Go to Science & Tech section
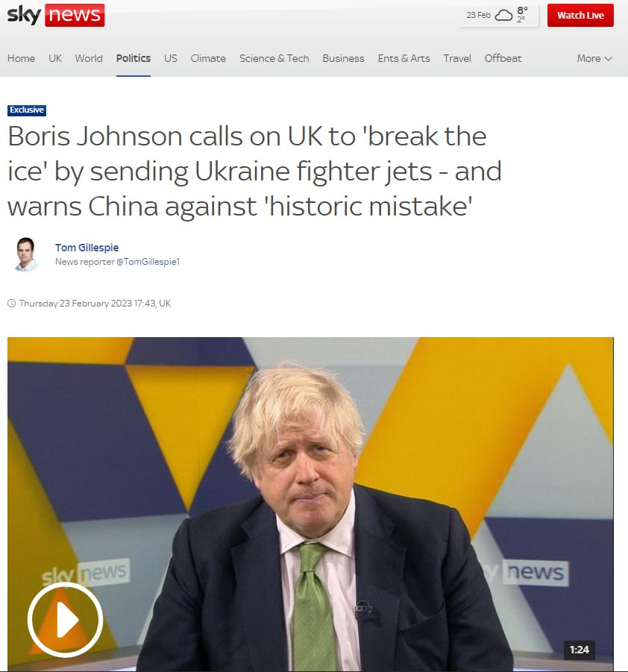Image resolution: width=628 pixels, height=672 pixels. pos(274,58)
